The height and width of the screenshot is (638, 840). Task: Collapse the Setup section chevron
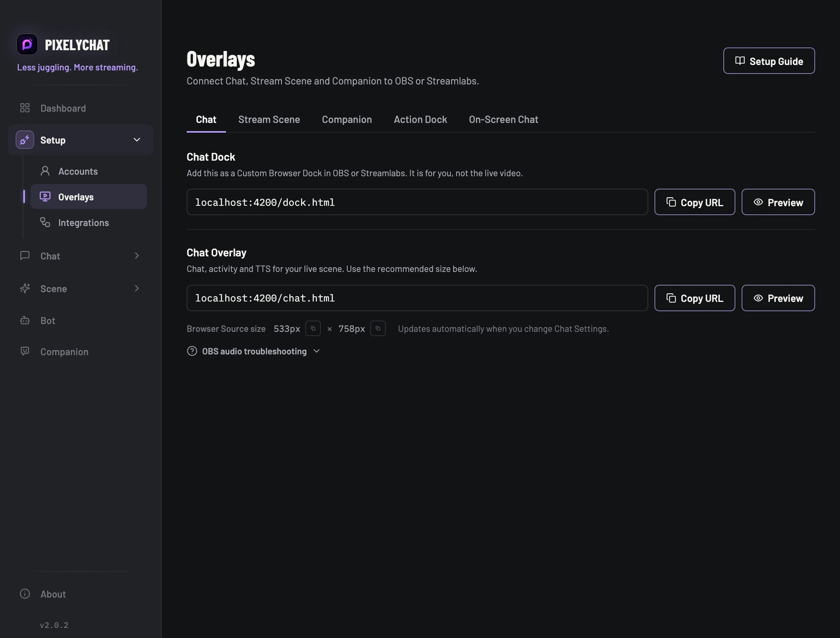tap(137, 140)
